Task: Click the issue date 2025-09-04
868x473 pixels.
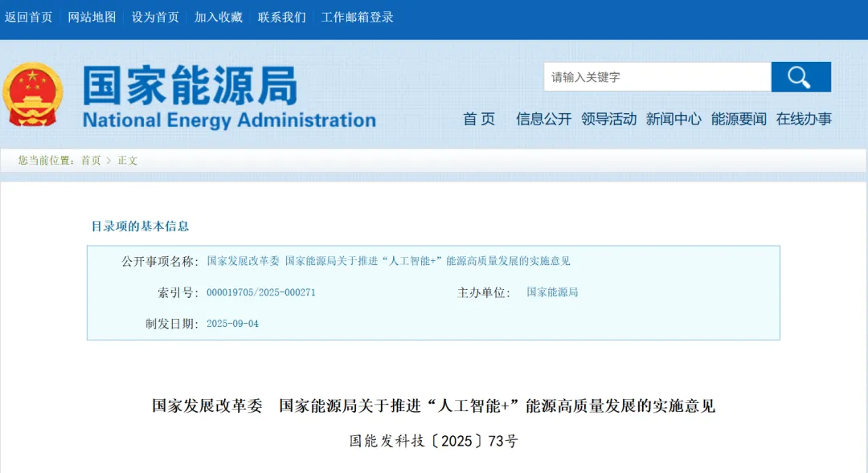Action: point(232,324)
